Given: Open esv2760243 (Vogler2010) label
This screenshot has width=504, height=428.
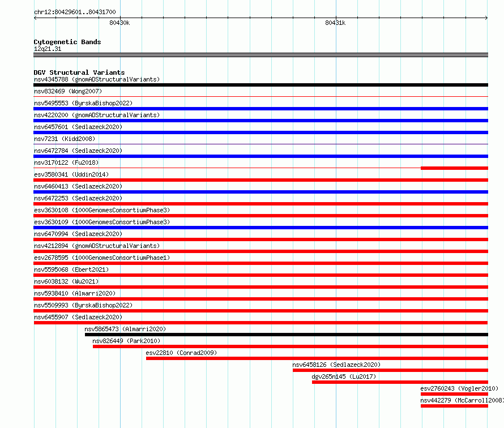Looking at the screenshot, I should (459, 388).
